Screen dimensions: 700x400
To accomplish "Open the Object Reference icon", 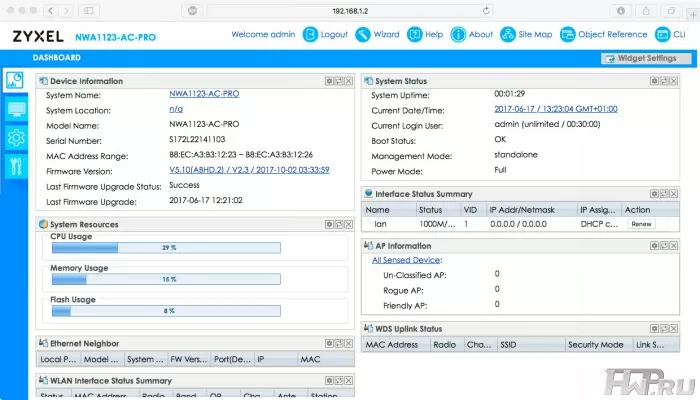I will click(x=567, y=34).
